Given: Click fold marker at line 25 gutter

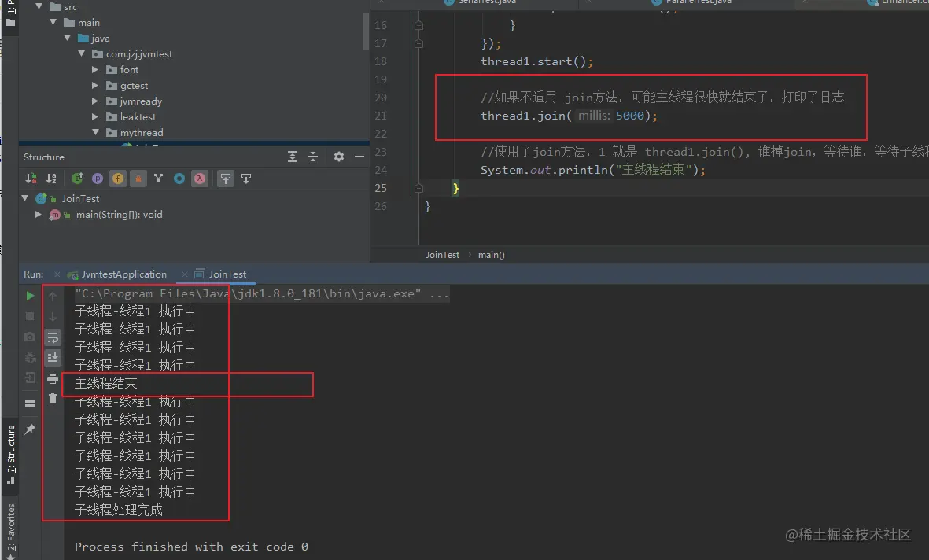Looking at the screenshot, I should tap(419, 189).
